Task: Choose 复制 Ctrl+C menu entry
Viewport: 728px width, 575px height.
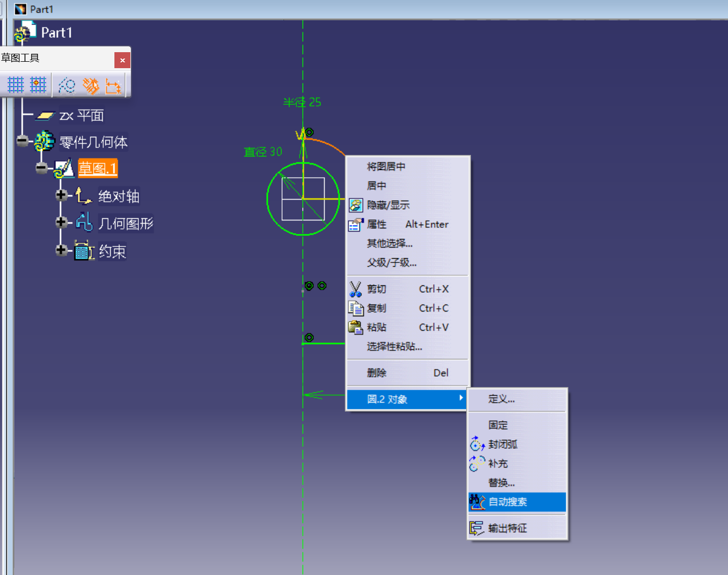Action: click(408, 308)
